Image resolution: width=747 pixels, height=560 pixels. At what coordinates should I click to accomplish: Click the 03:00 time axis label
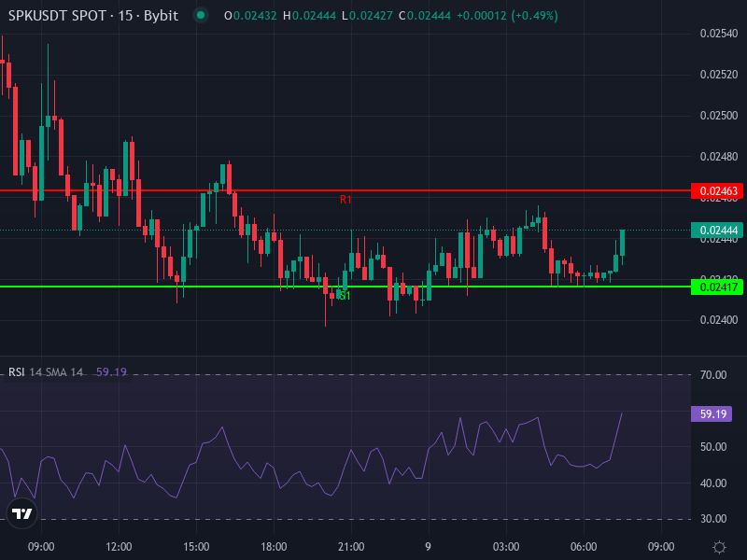click(506, 547)
